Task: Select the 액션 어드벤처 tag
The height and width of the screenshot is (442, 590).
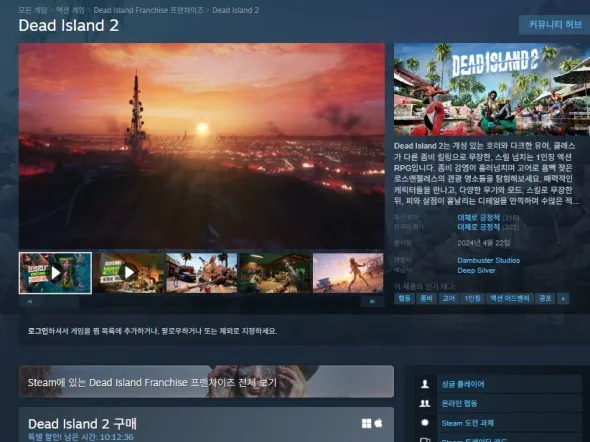Action: [x=509, y=299]
